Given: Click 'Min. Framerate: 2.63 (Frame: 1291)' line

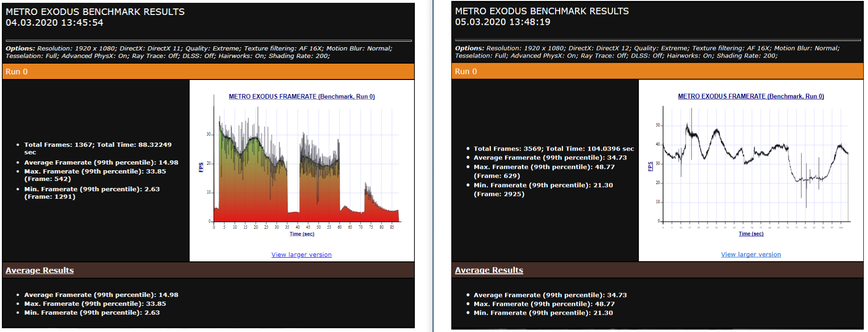Looking at the screenshot, I should (x=92, y=193).
